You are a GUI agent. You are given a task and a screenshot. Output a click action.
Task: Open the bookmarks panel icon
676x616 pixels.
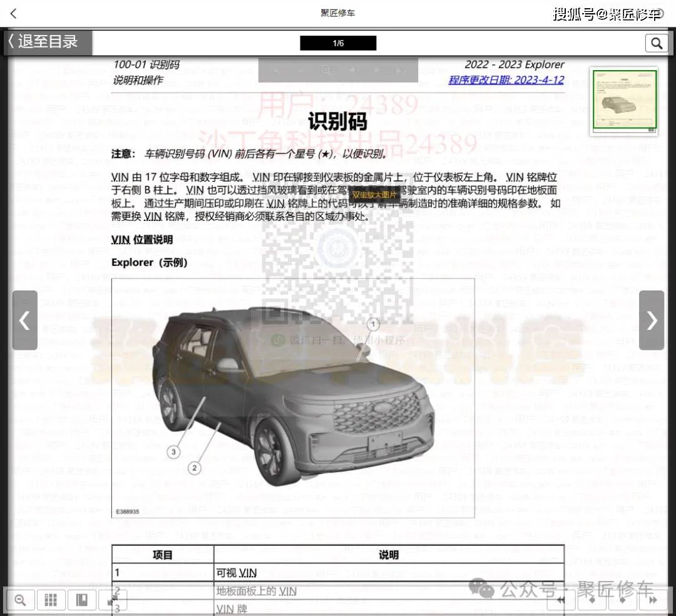(82, 600)
